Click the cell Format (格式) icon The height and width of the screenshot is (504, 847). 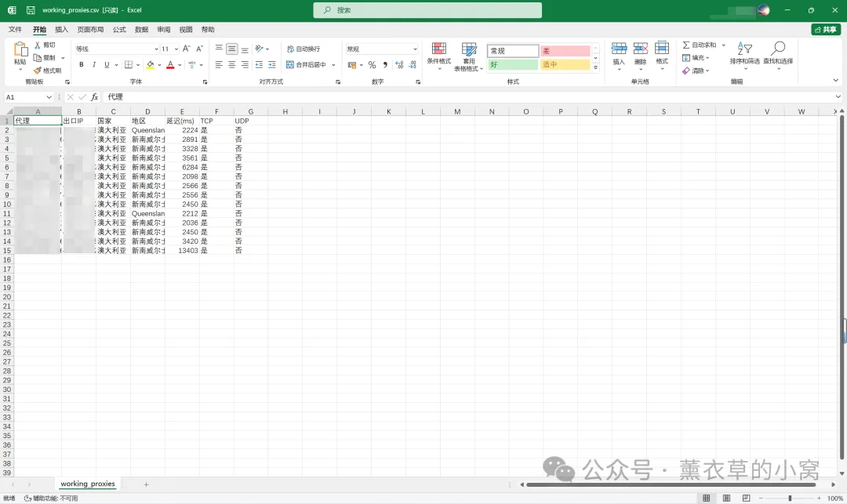(x=662, y=49)
